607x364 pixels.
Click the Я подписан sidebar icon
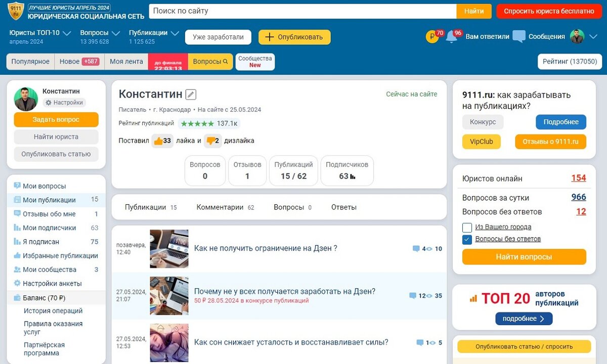17,242
